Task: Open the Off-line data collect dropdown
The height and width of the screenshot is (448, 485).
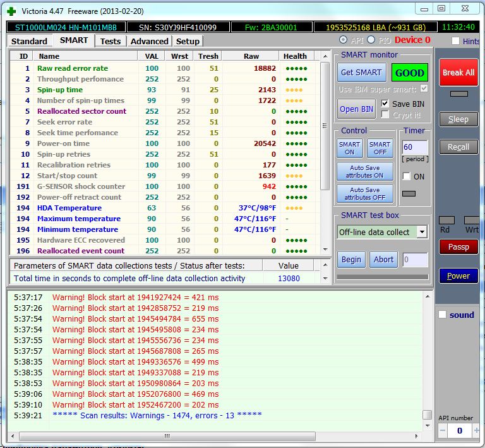Action: [x=421, y=232]
